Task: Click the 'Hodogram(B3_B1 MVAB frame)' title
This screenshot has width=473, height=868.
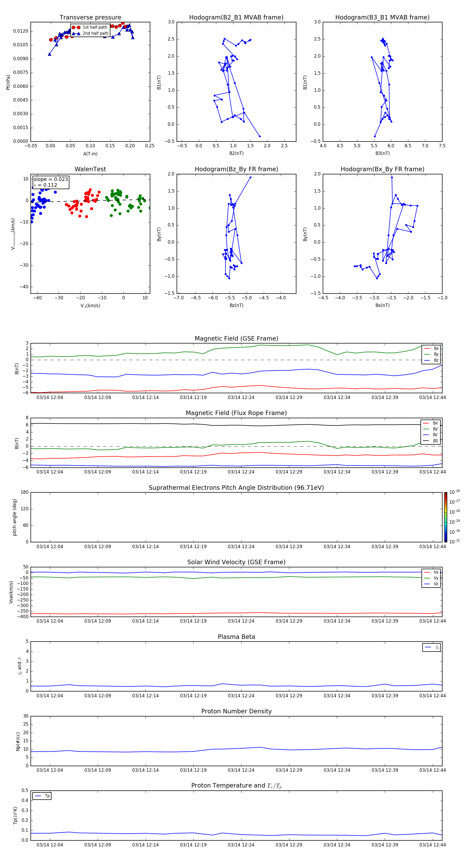Action: pyautogui.click(x=382, y=18)
